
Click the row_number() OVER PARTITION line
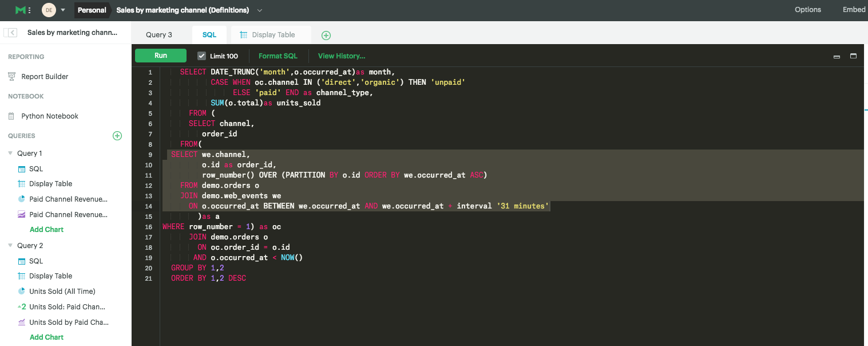coord(344,175)
